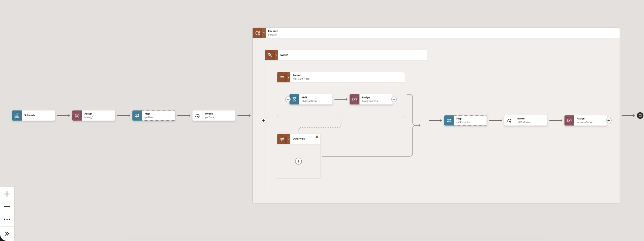Click the end stop node

(x=640, y=116)
